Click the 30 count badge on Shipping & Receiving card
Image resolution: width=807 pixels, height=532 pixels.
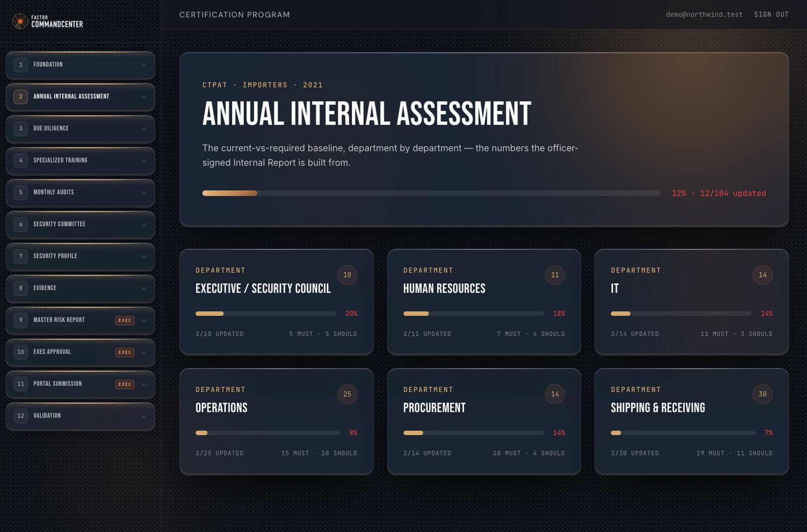pos(762,394)
